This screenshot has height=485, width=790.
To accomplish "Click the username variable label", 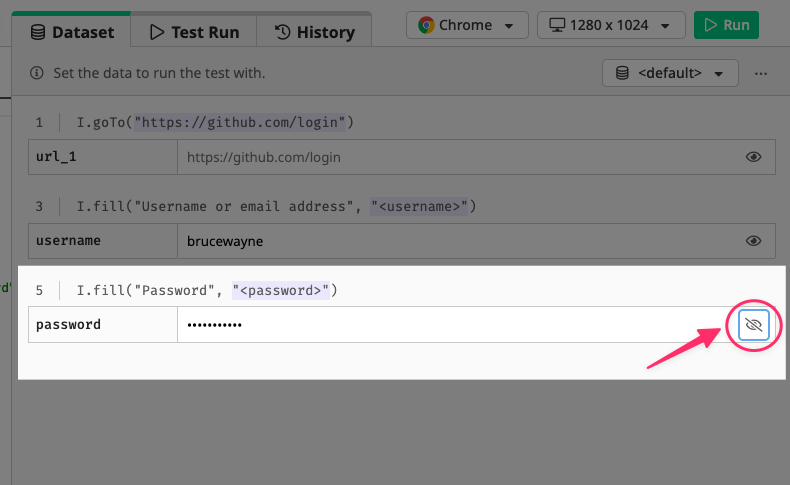I will pyautogui.click(x=68, y=241).
